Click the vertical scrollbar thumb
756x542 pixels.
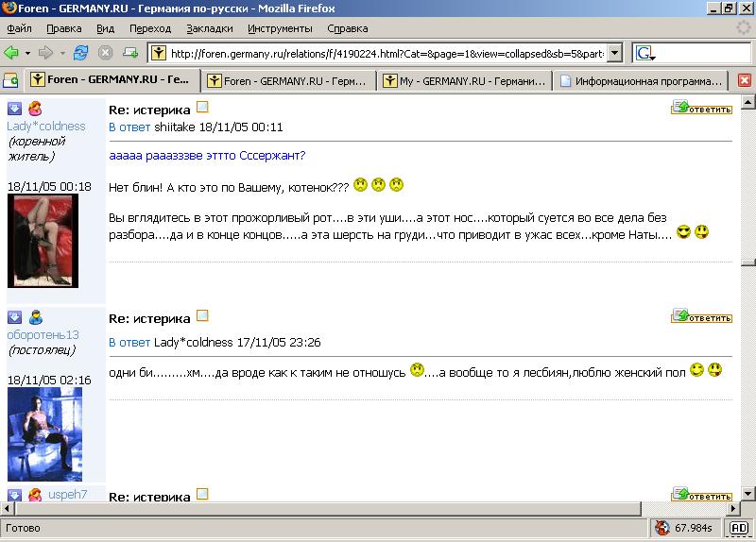point(747,263)
